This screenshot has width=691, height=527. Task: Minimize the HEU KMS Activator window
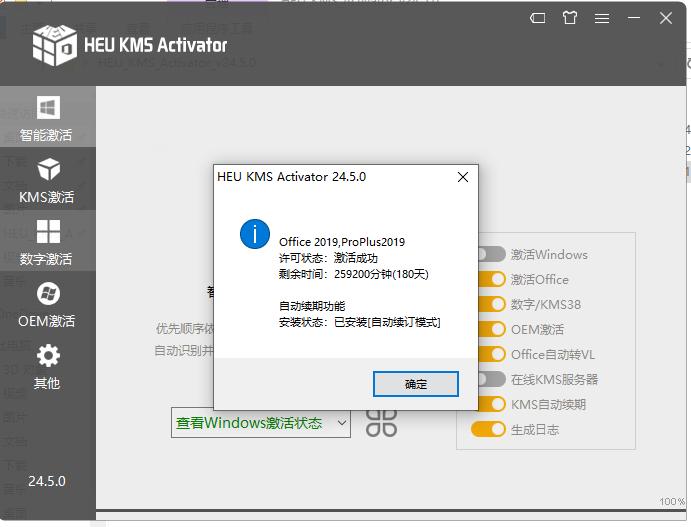[634, 18]
